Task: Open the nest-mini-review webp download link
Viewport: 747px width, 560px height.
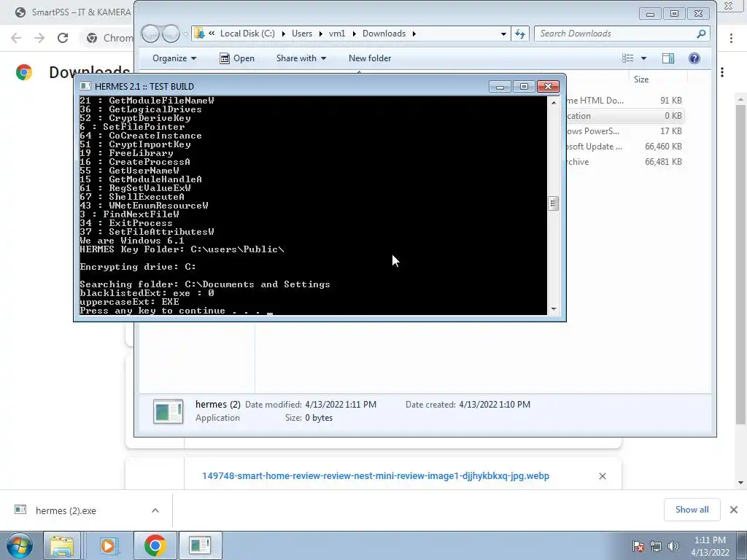Action: (x=376, y=475)
